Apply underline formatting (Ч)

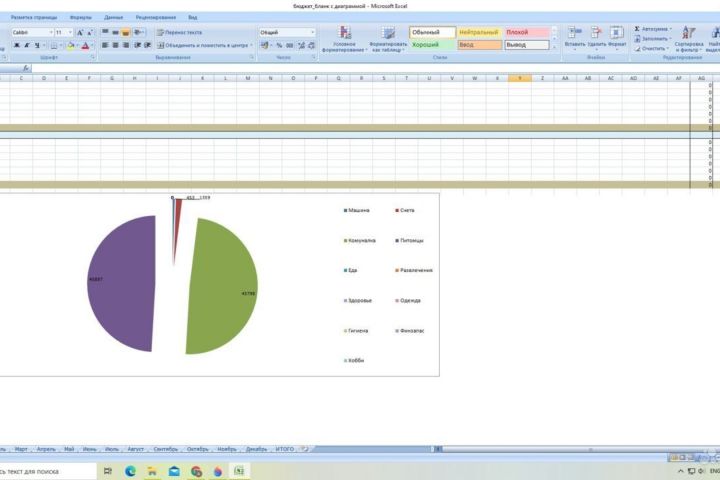point(37,45)
